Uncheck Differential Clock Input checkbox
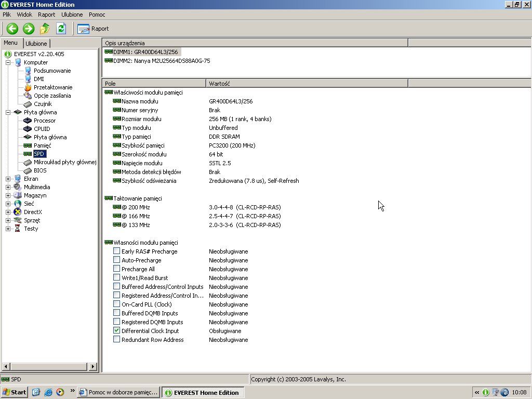 coord(116,330)
